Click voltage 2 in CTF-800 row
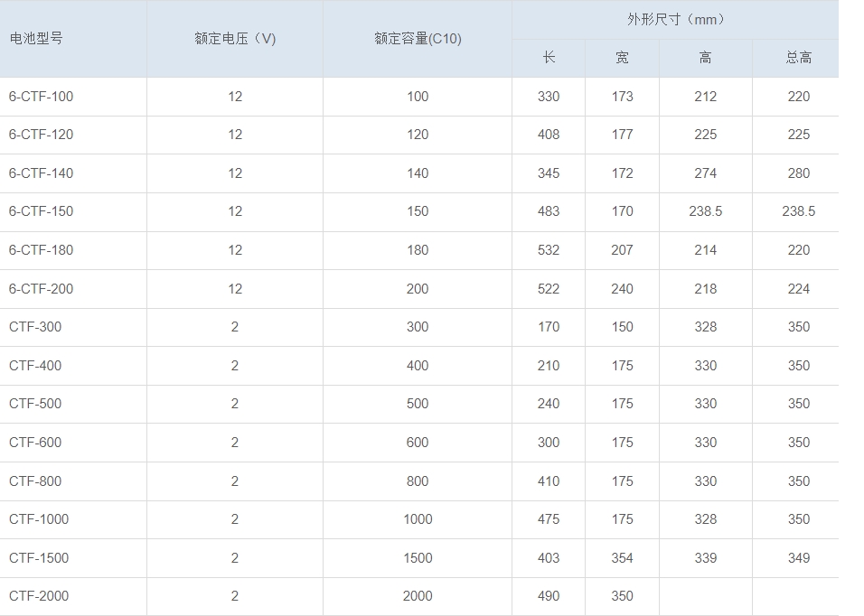 coord(235,481)
